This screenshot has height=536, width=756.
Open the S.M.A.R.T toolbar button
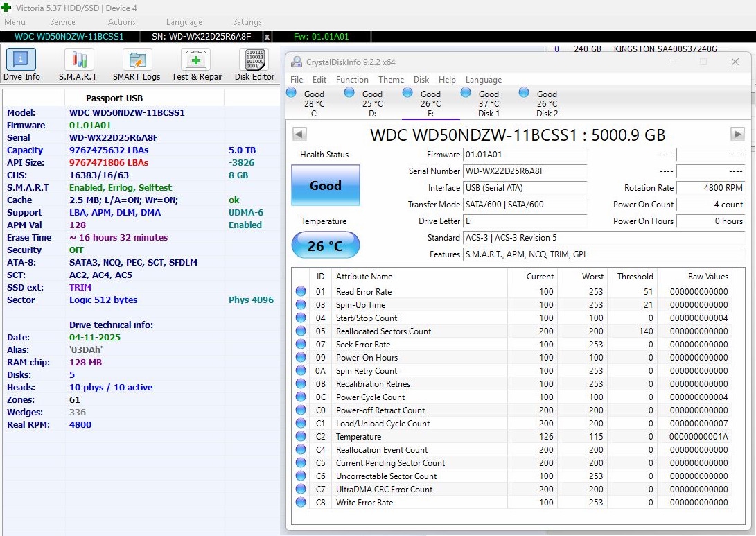78,65
